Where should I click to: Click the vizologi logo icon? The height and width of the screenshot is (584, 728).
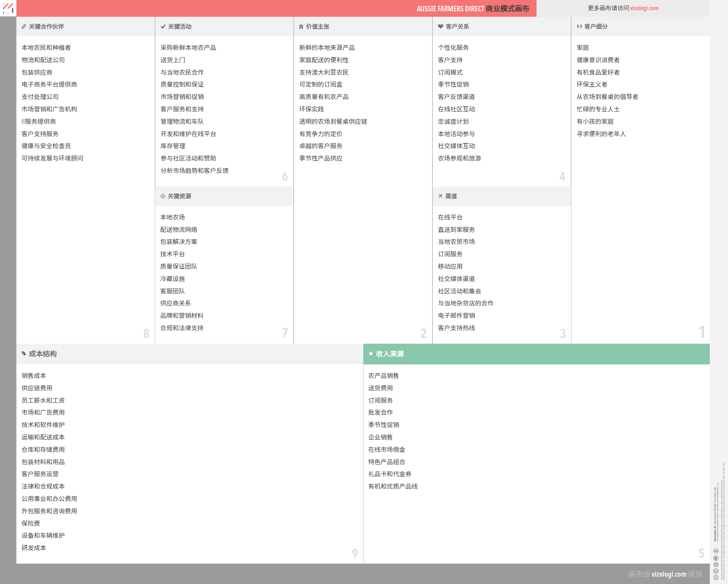[8, 8]
